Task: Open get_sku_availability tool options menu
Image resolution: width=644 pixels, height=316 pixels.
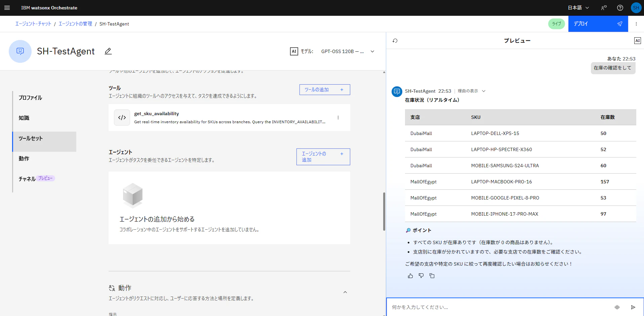Action: (x=338, y=118)
